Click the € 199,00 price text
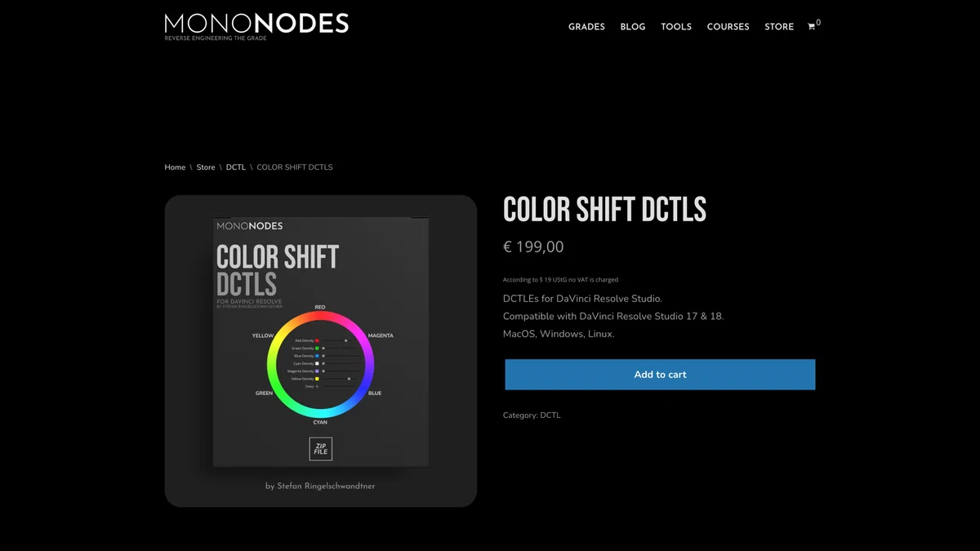The image size is (980, 551). [x=533, y=247]
